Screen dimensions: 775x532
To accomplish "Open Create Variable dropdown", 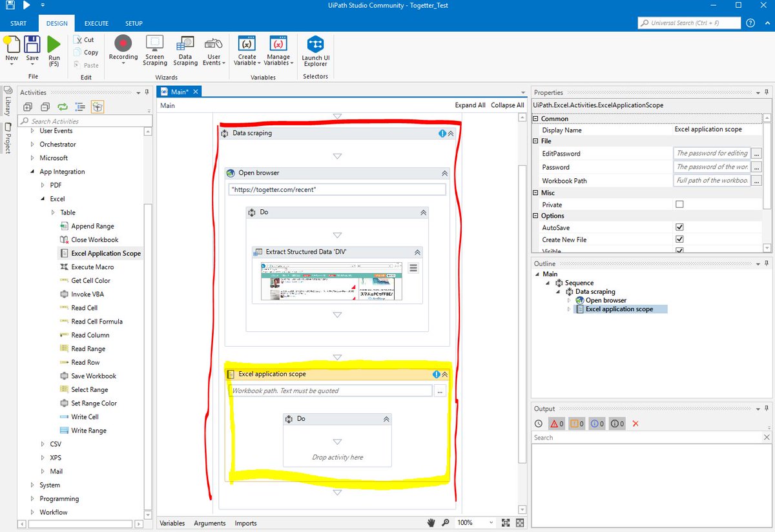I will tap(247, 50).
